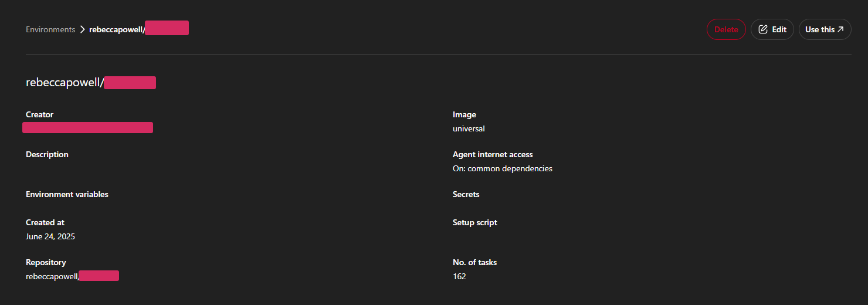Click the Setup script section label
868x305 pixels.
475,222
